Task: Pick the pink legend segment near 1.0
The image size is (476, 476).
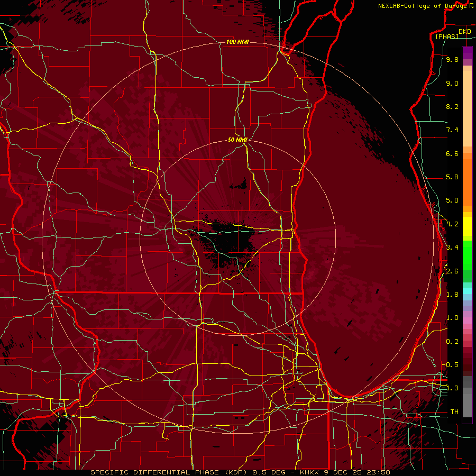Action: [x=467, y=319]
